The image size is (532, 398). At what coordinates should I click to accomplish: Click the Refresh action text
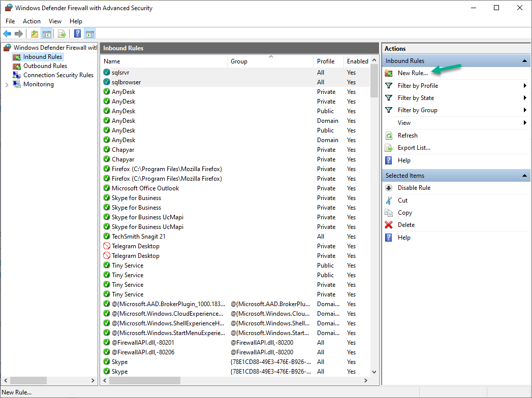coord(408,136)
